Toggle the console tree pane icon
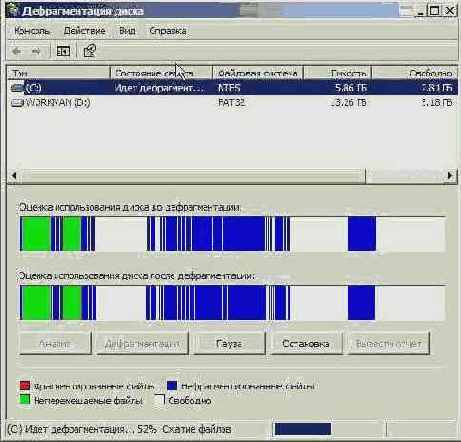461x442 pixels. coord(63,51)
